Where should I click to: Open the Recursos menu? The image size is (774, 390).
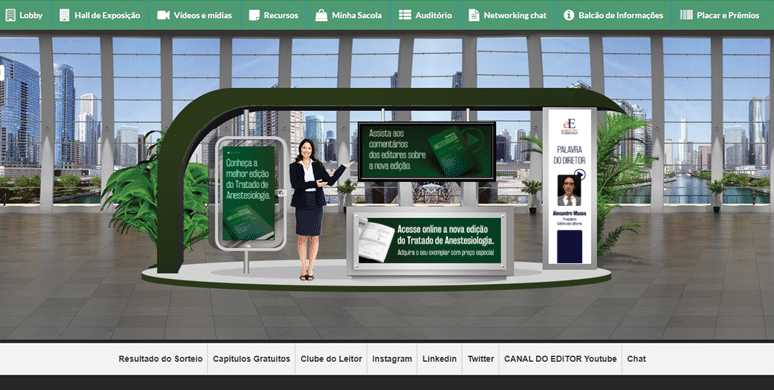pyautogui.click(x=274, y=15)
